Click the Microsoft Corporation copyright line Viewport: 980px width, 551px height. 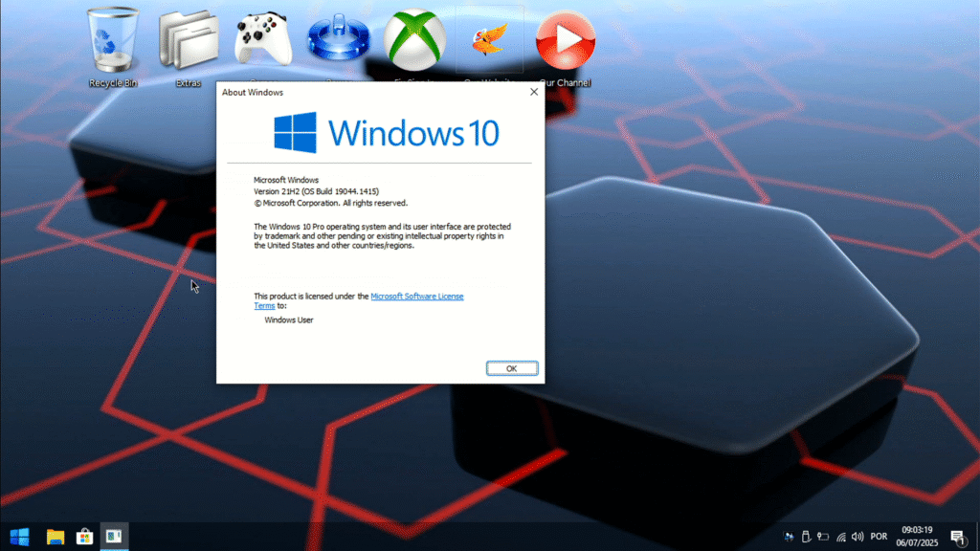coord(330,203)
